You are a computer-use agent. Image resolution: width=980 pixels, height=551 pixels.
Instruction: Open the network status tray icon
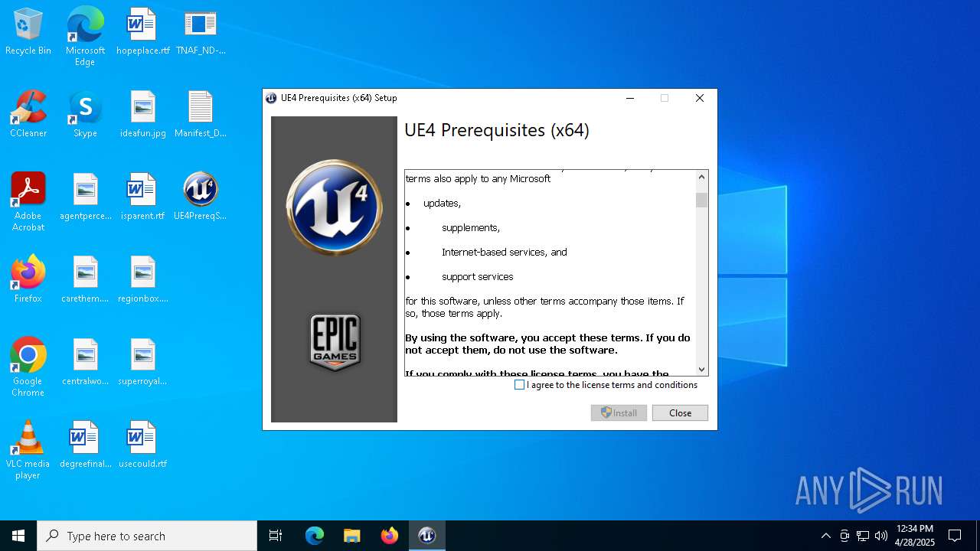click(x=863, y=536)
